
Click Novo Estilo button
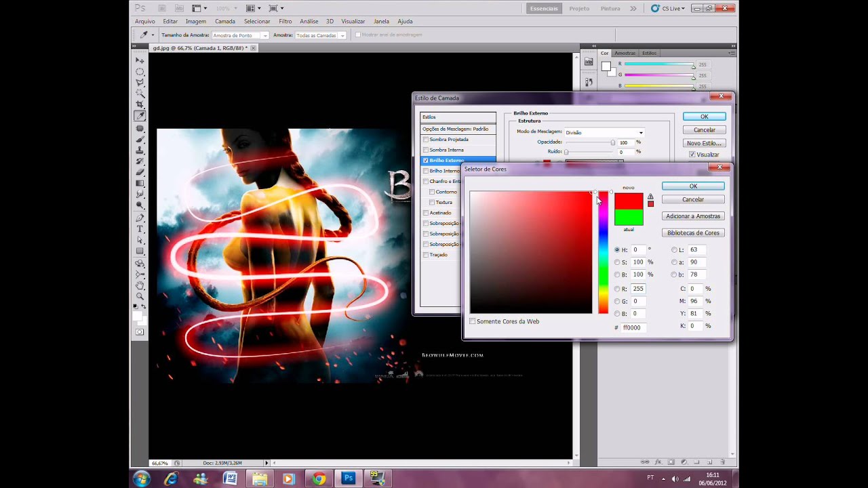click(705, 143)
